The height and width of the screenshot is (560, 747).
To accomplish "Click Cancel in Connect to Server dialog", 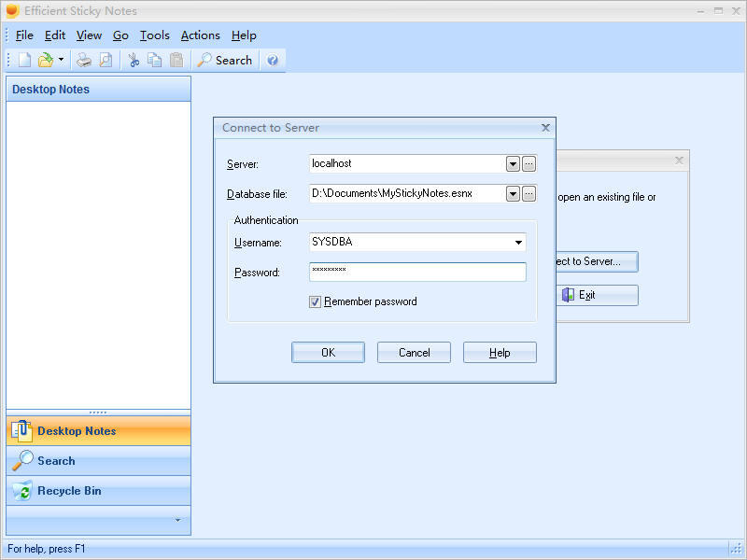I will pyautogui.click(x=414, y=353).
